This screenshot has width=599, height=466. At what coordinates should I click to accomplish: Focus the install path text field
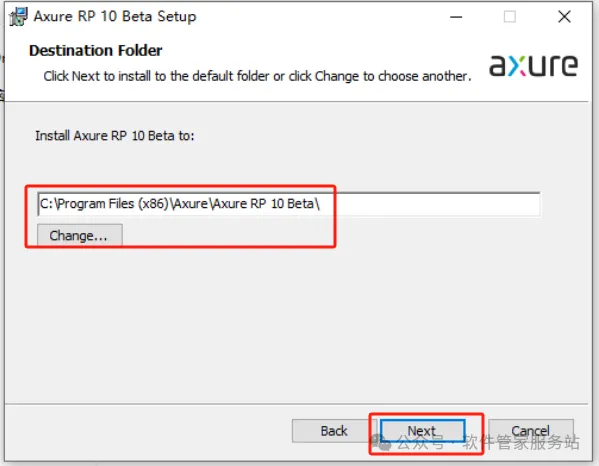(289, 204)
